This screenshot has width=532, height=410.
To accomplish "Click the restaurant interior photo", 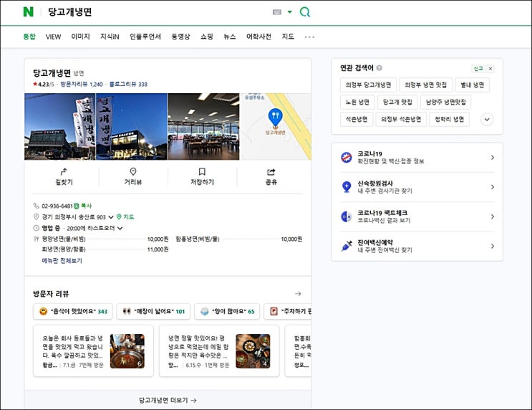I will (203, 126).
